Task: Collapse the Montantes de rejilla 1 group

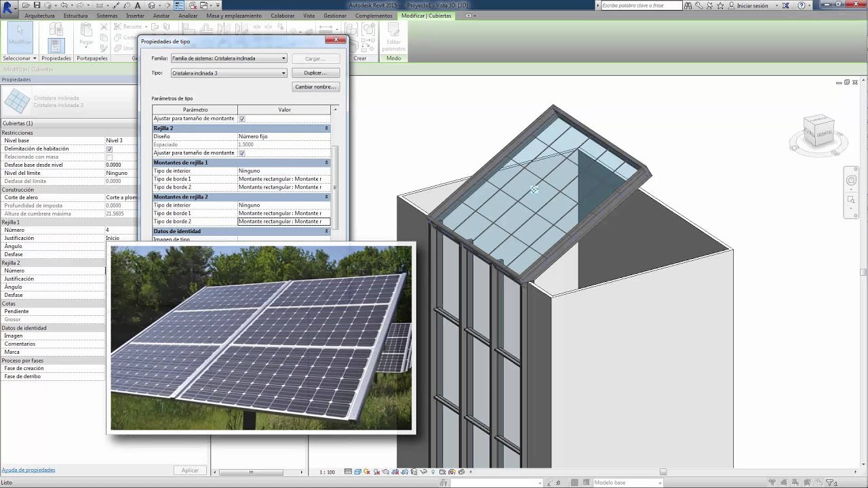Action: click(326, 163)
